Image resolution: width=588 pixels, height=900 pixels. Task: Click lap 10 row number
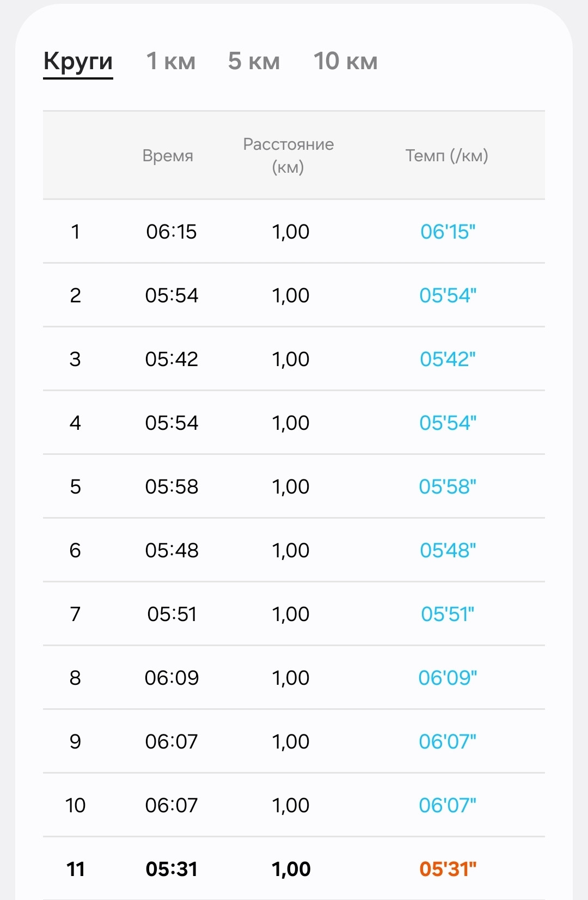(75, 805)
